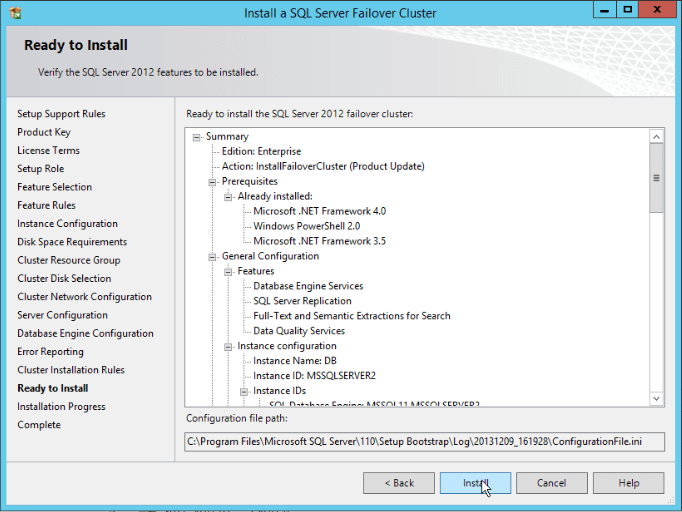Image resolution: width=682 pixels, height=512 pixels.
Task: Select Database Engine Services tree item
Action: click(x=308, y=286)
